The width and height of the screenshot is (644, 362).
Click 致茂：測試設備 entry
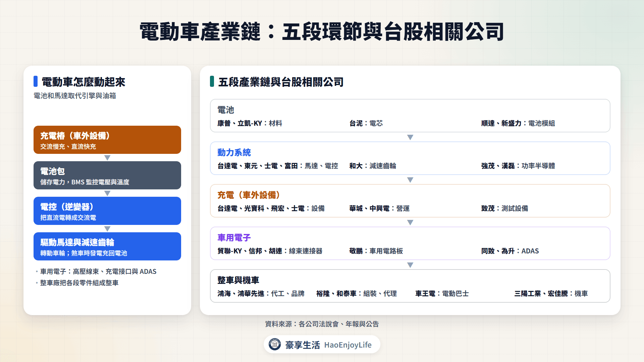504,208
